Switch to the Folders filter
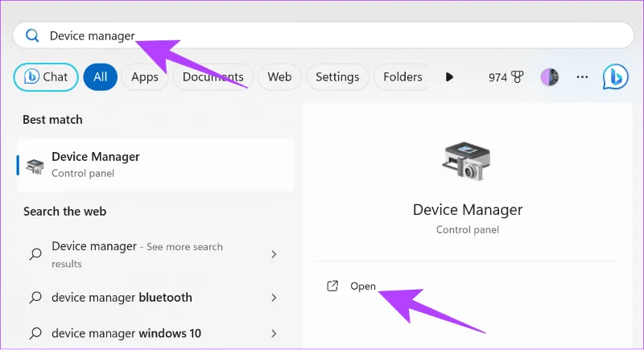The height and width of the screenshot is (350, 644). tap(402, 76)
